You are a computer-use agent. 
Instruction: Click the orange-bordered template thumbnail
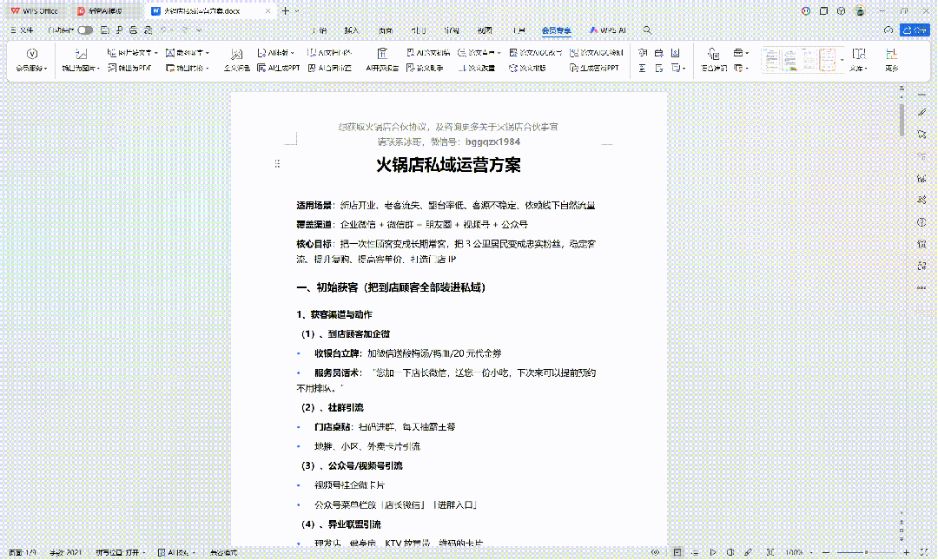point(828,60)
